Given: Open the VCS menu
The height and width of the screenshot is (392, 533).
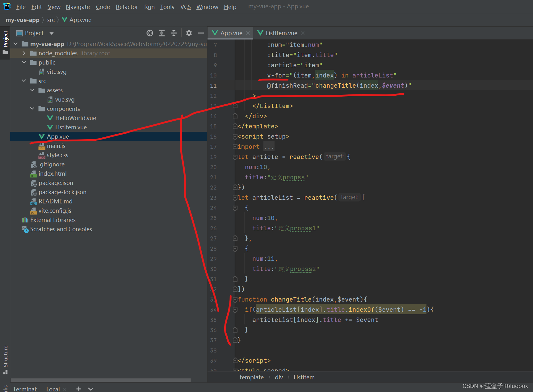Looking at the screenshot, I should (x=186, y=7).
